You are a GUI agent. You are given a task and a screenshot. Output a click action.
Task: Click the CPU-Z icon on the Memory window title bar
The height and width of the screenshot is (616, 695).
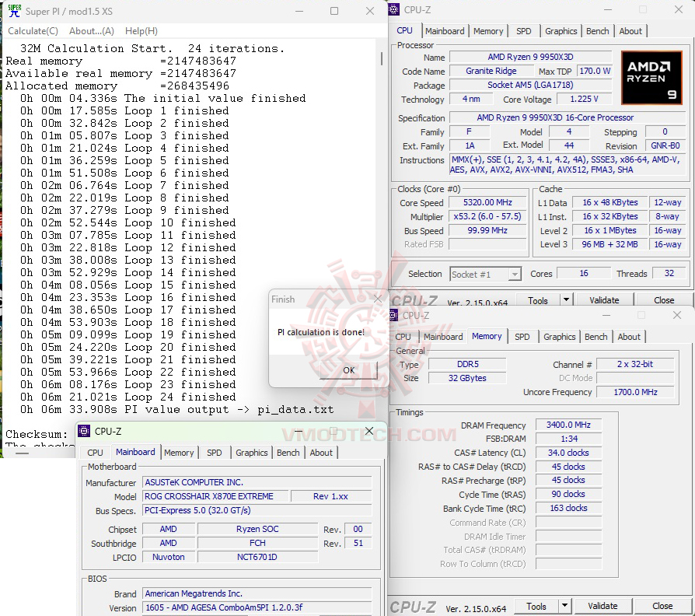[396, 315]
